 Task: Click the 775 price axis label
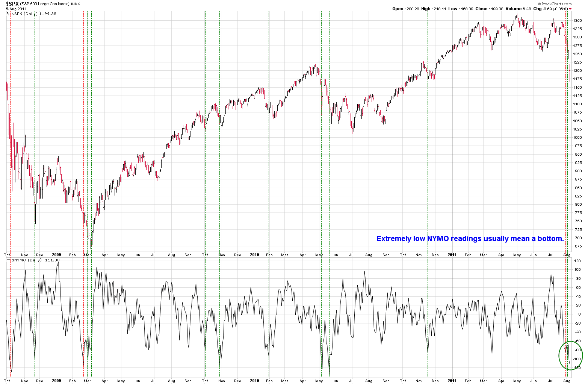[579, 213]
